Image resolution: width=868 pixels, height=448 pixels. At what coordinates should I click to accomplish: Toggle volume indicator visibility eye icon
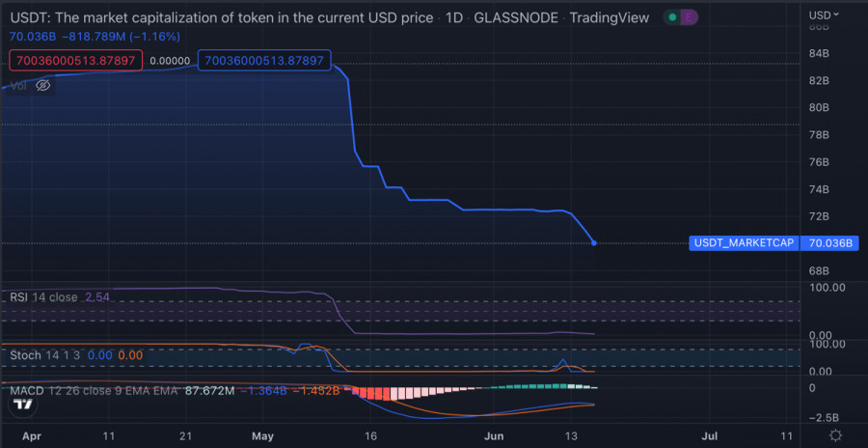point(43,85)
